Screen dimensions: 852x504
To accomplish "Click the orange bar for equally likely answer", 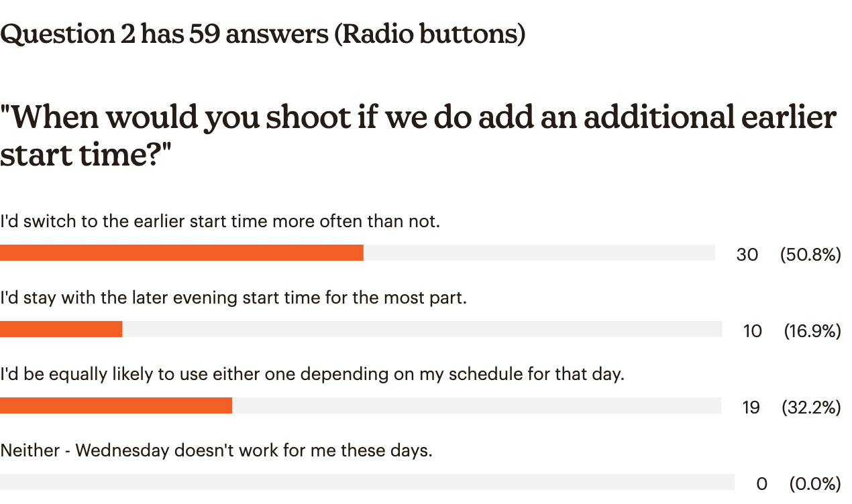I will 116,405.
